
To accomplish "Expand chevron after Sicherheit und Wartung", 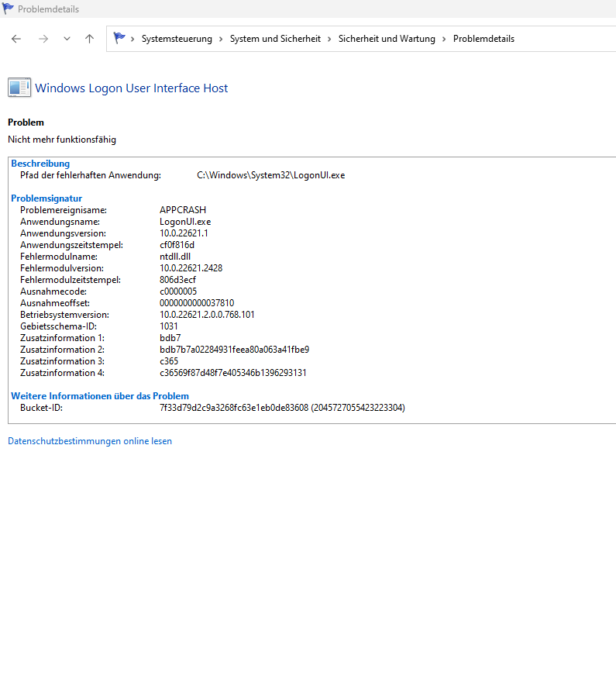I will [444, 40].
